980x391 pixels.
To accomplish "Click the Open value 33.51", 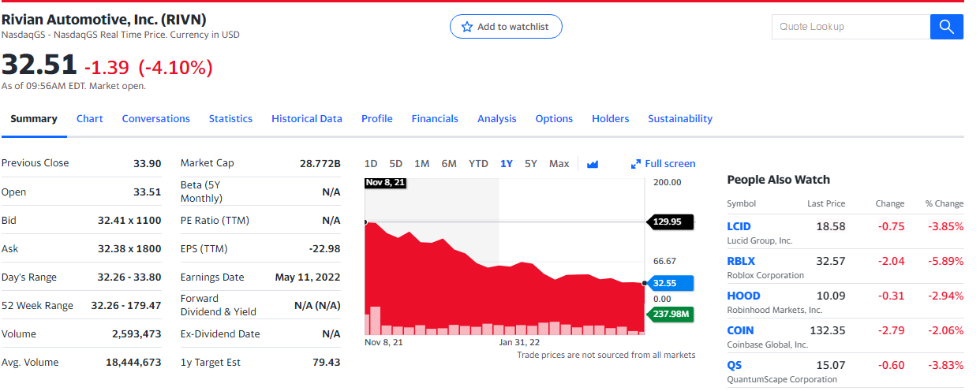I will click(x=148, y=192).
